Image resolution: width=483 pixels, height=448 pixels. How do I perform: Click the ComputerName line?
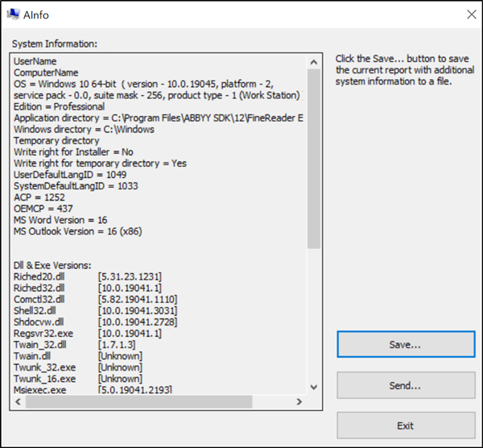pos(46,73)
